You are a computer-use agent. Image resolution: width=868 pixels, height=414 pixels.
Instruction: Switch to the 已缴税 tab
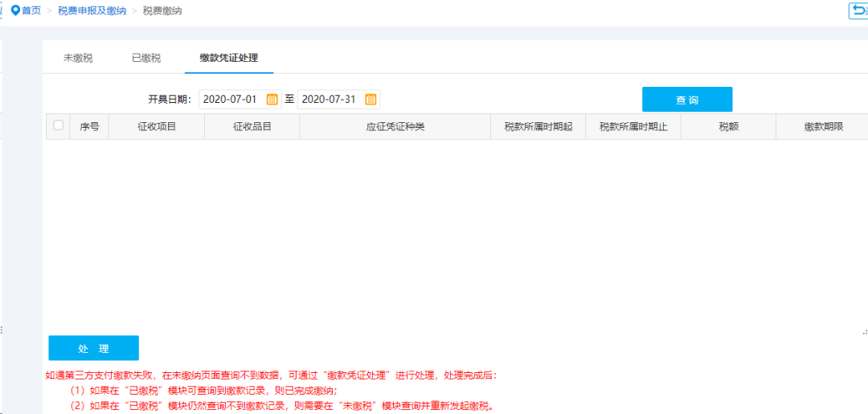click(x=146, y=58)
